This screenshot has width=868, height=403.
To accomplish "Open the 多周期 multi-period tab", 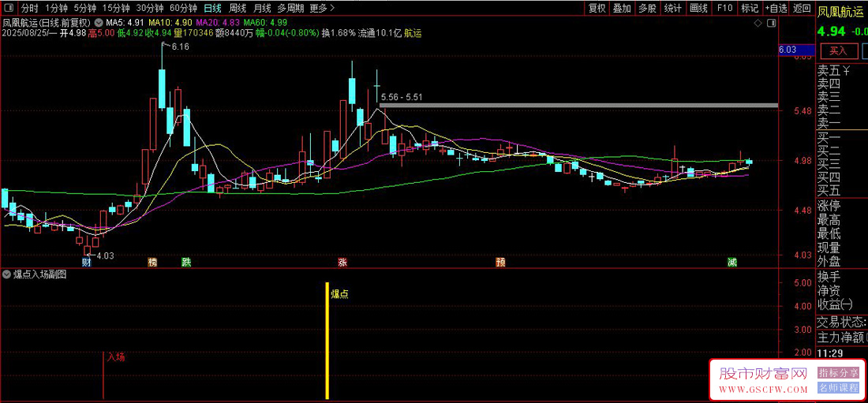I will (290, 9).
